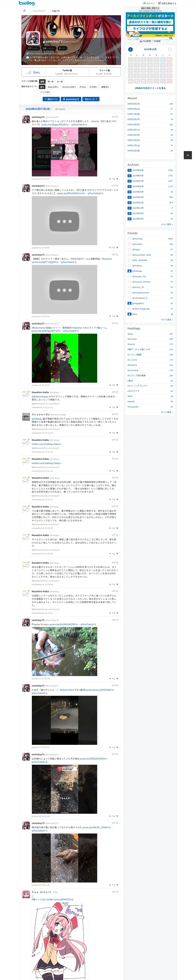
Task: Click user icon next to @YouTube
Action: (129, 239)
